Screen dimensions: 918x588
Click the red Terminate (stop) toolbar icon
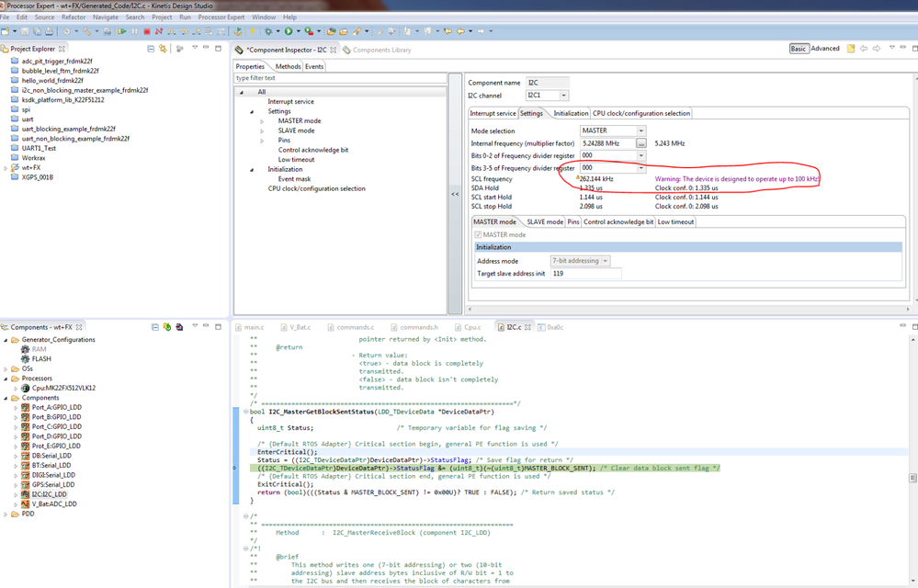(146, 31)
